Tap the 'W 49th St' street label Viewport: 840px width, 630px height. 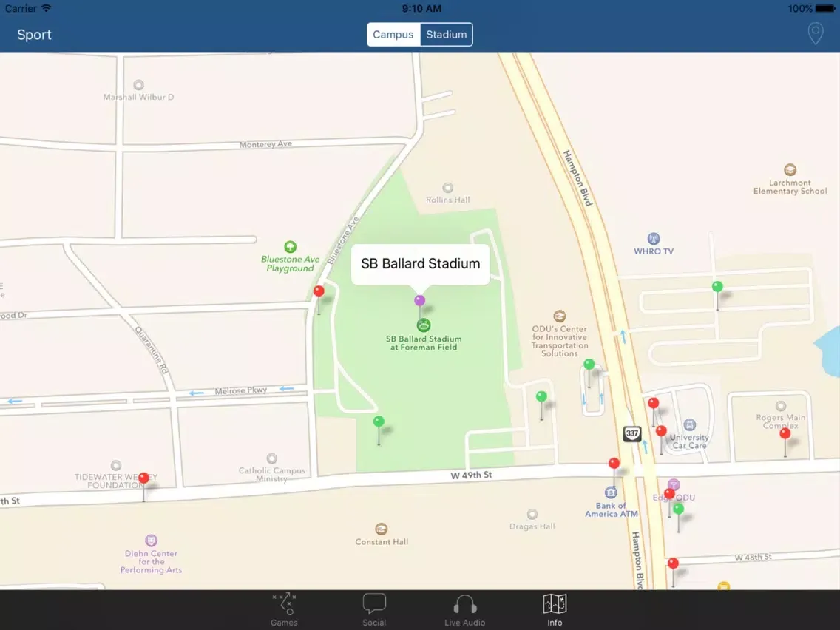[471, 475]
